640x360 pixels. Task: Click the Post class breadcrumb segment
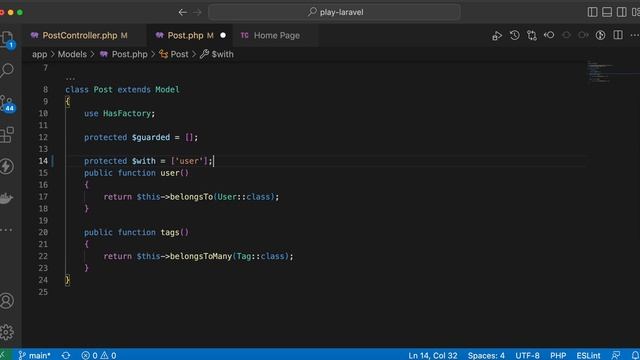179,54
